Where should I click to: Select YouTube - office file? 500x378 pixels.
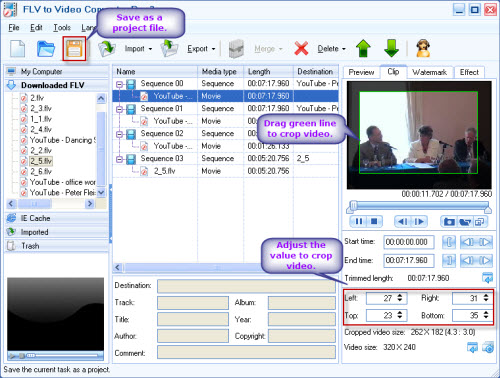[62, 182]
